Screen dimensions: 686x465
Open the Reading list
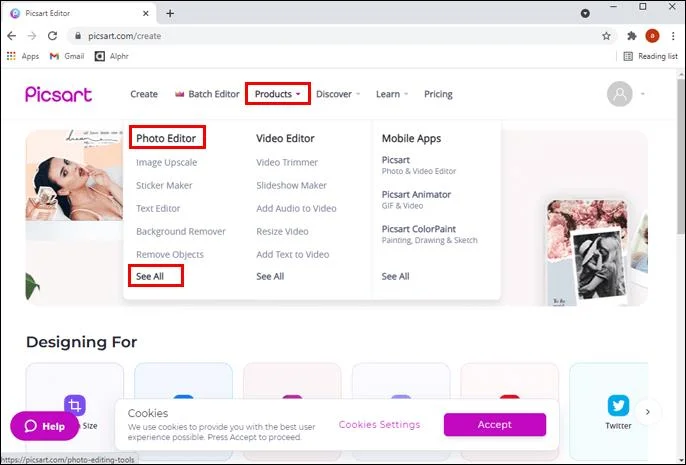pyautogui.click(x=650, y=56)
